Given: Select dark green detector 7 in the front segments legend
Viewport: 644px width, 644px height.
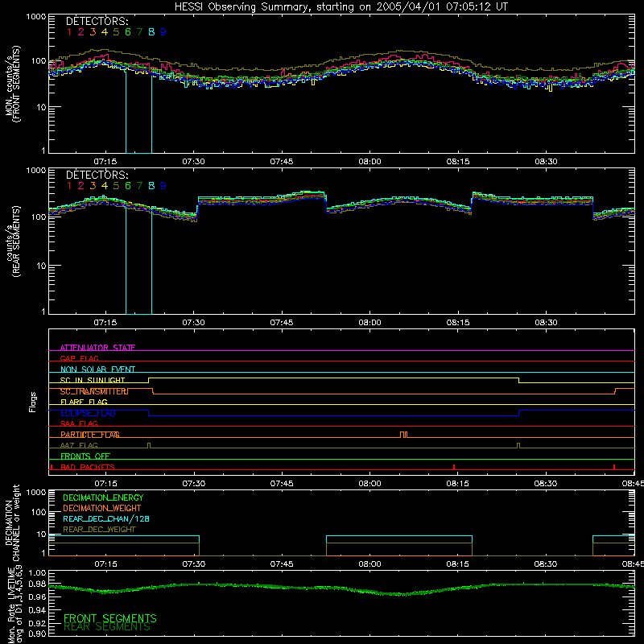Looking at the screenshot, I should [139, 32].
